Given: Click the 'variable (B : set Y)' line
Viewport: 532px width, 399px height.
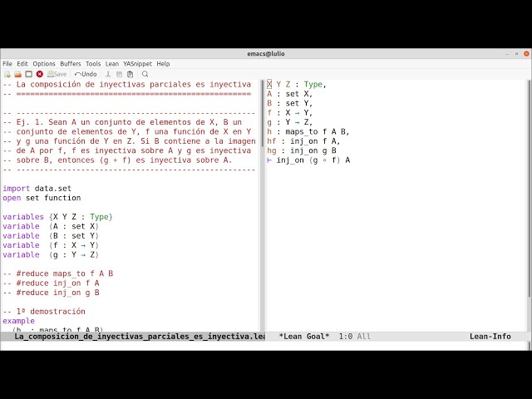Looking at the screenshot, I should 51,236.
